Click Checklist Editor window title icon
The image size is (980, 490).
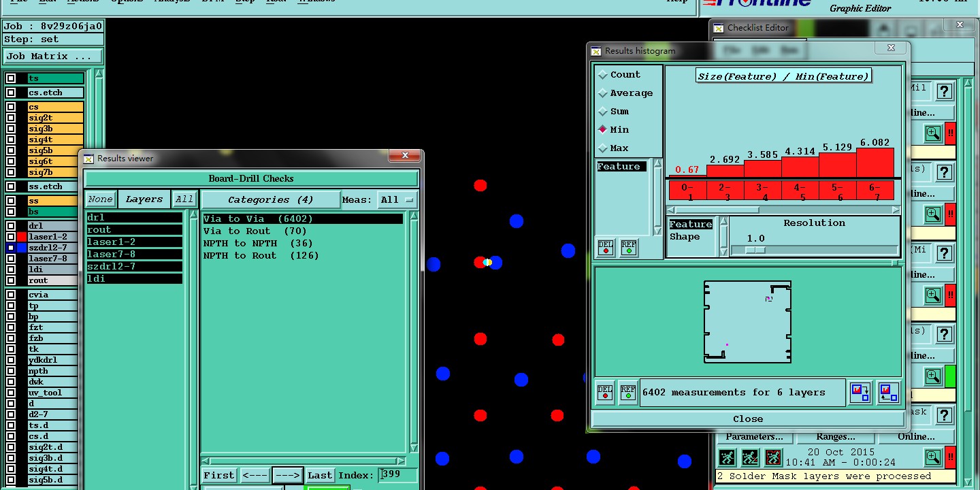719,28
